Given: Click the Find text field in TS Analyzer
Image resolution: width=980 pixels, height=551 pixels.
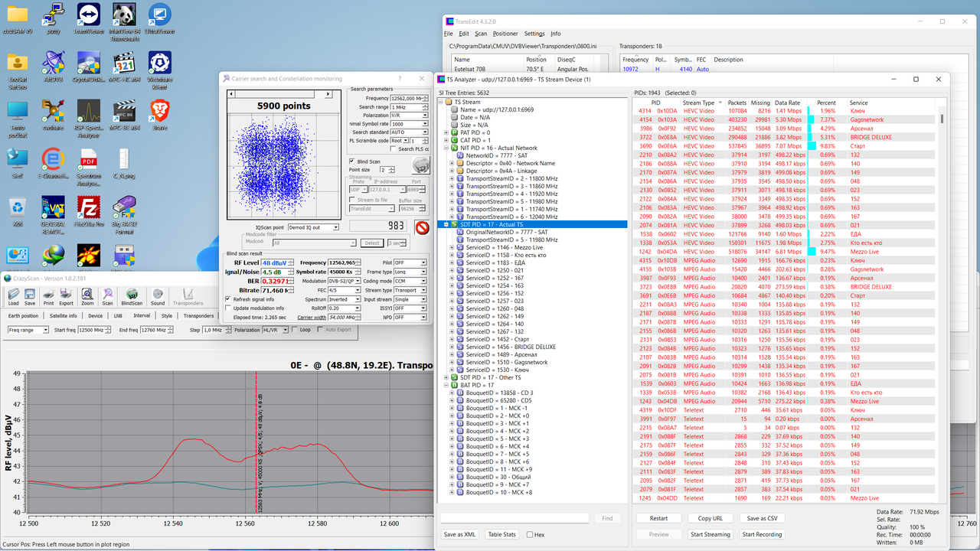Looking at the screenshot, I should coord(514,518).
